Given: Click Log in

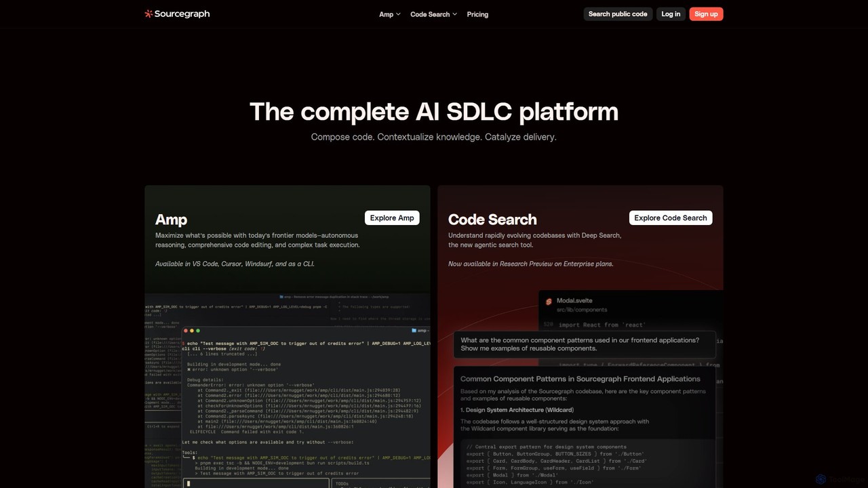Looking at the screenshot, I should point(671,14).
